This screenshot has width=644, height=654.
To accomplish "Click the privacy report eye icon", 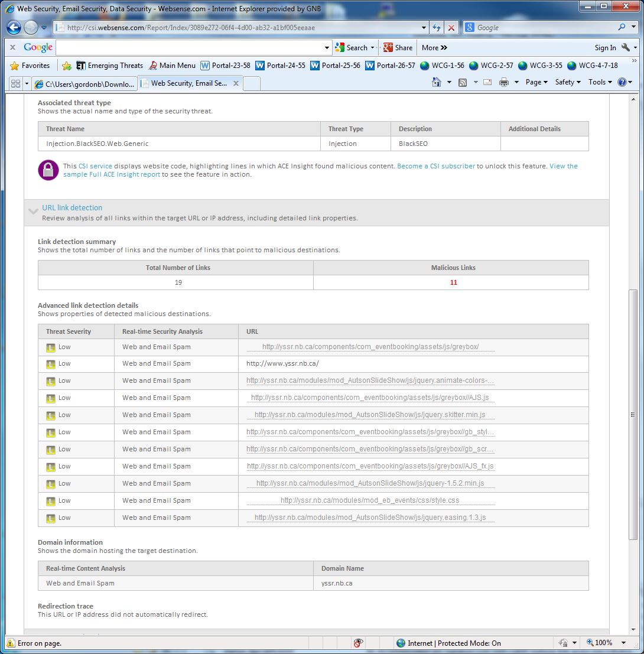I will pos(358,643).
